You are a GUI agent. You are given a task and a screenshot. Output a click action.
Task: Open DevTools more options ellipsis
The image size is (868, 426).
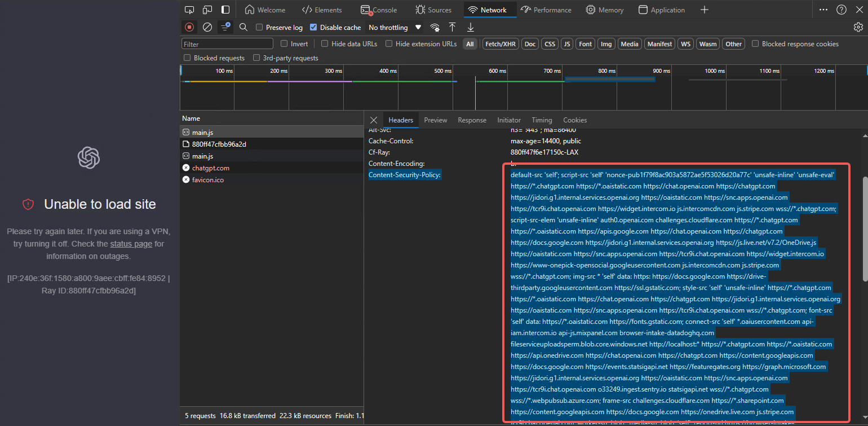pyautogui.click(x=823, y=10)
